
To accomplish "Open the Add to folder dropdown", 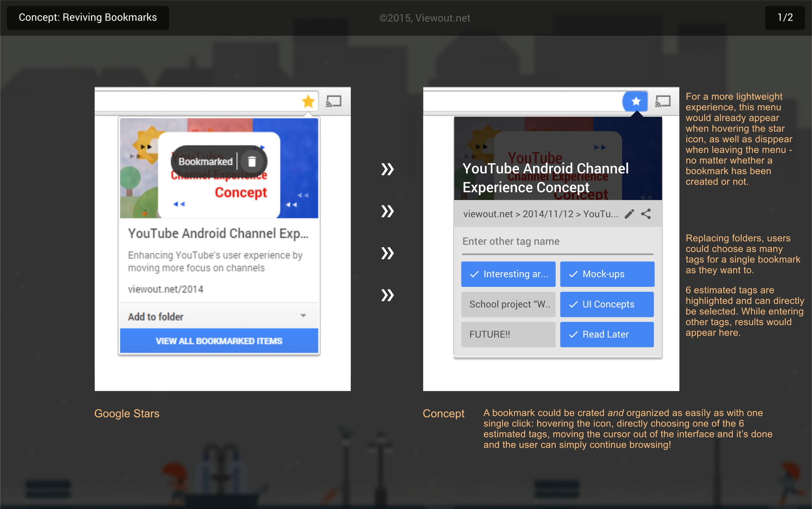I will click(x=219, y=316).
